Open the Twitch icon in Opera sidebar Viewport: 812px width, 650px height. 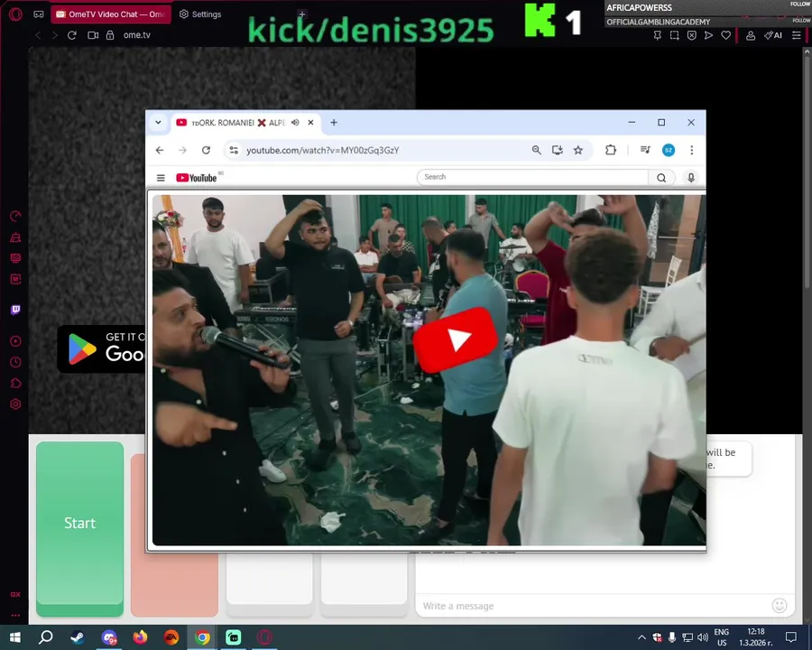coord(15,310)
